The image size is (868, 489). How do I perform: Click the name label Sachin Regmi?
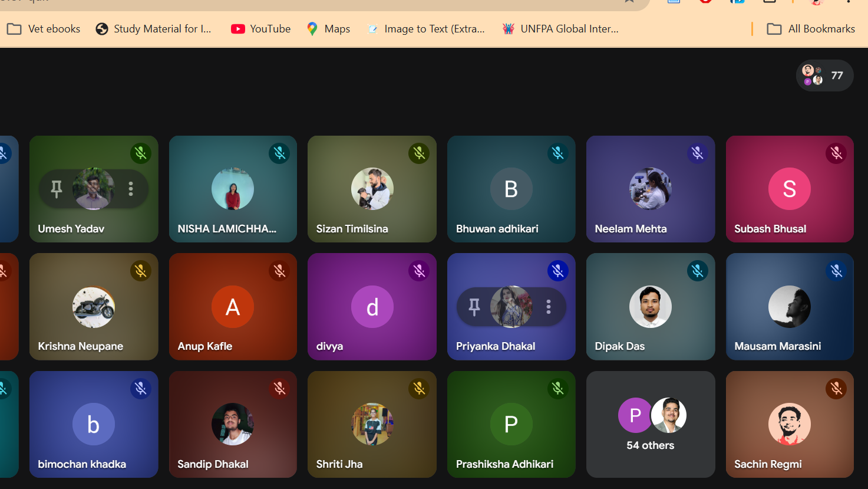768,464
